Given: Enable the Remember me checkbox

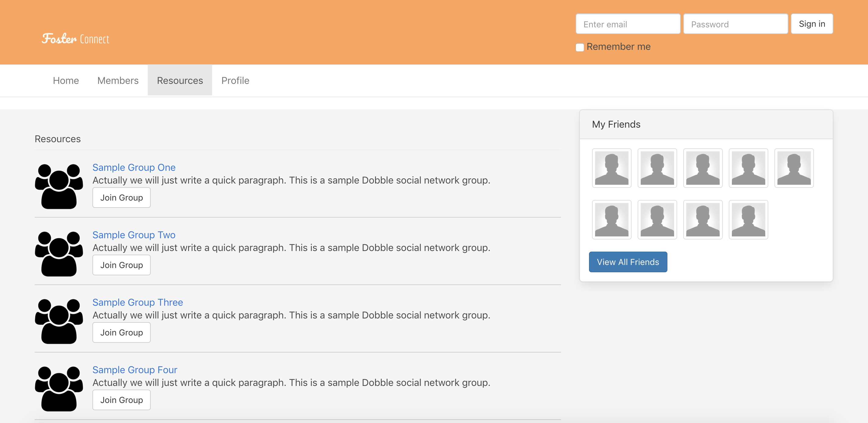Looking at the screenshot, I should pos(580,47).
